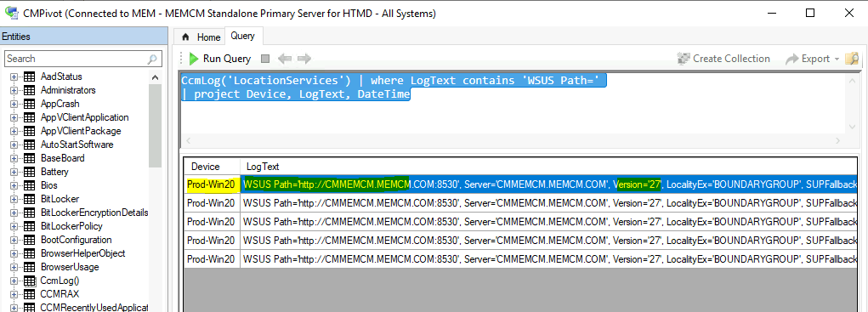Select the BitLocker table icon
The height and width of the screenshot is (312, 868).
tap(29, 199)
